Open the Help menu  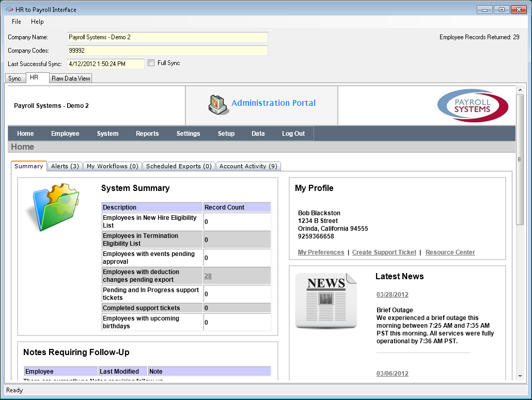[x=37, y=22]
